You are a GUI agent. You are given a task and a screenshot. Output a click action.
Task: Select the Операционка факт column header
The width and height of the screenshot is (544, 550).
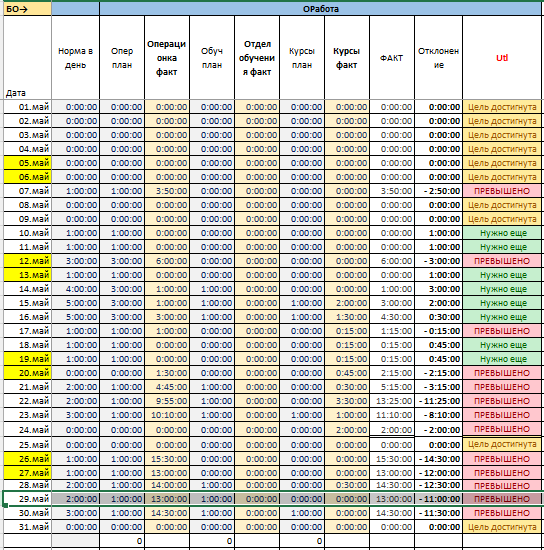tap(167, 58)
